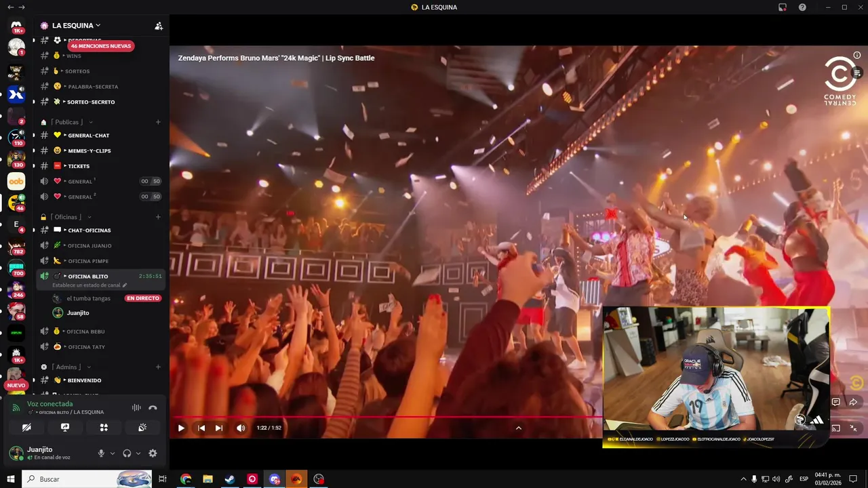Open video info icon top right
This screenshot has width=868, height=488.
click(857, 55)
